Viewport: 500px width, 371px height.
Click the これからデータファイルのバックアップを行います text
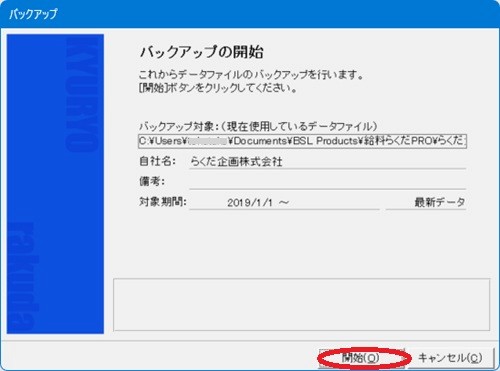[251, 75]
